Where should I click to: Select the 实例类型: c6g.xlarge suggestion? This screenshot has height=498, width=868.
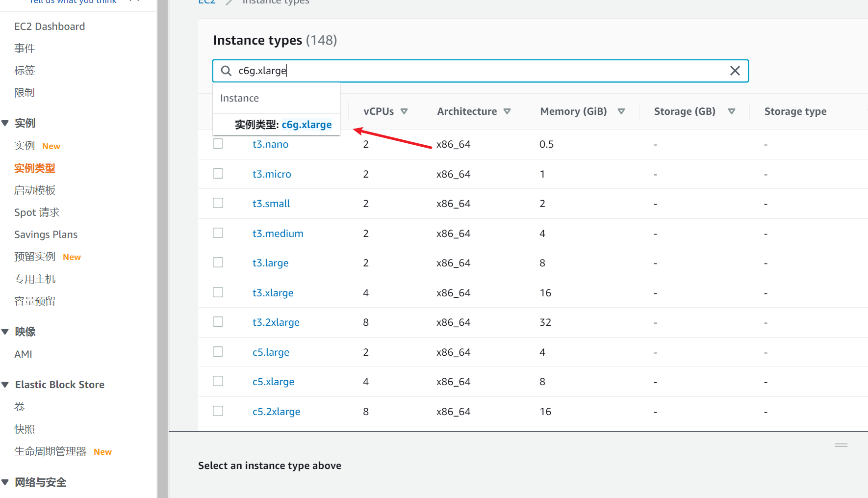click(283, 125)
